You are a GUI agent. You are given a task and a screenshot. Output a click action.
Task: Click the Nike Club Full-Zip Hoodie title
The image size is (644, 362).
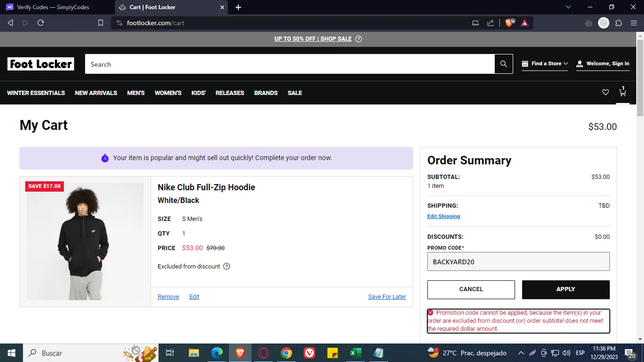coord(206,187)
